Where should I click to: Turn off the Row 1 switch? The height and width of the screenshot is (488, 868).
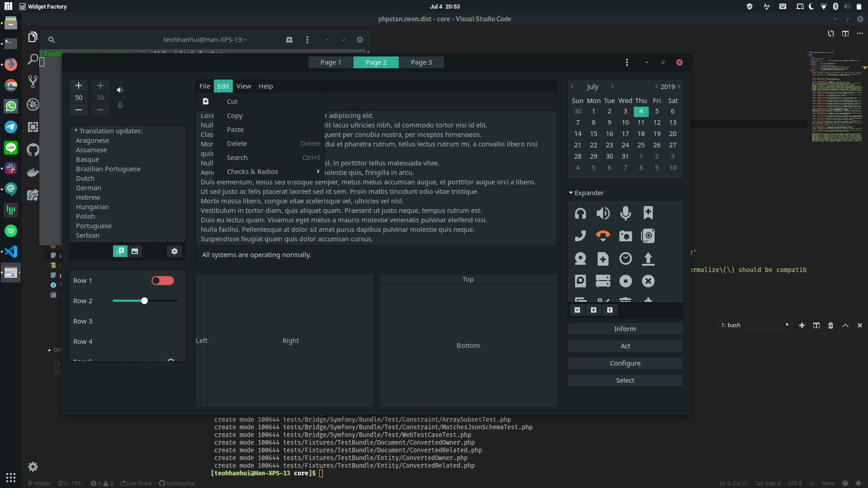click(x=162, y=281)
